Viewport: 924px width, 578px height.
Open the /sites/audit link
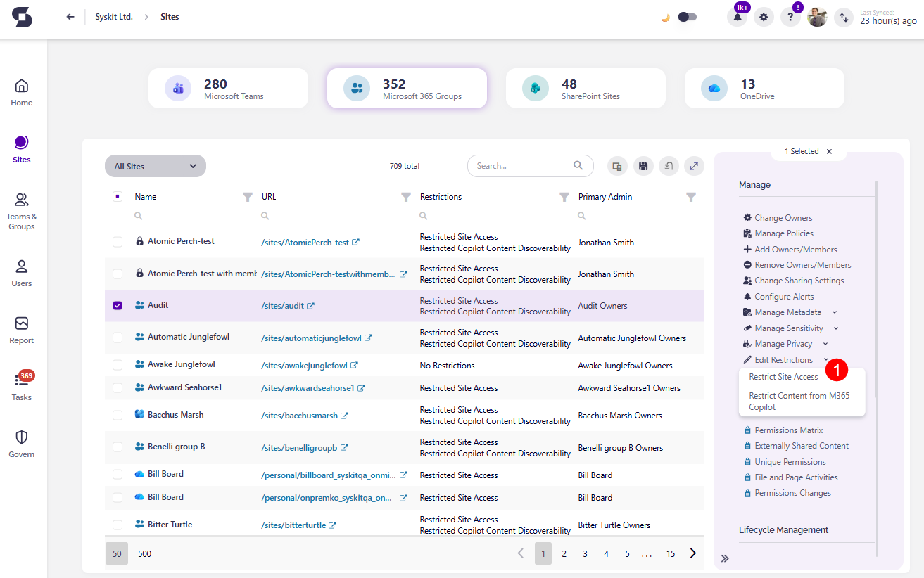pyautogui.click(x=283, y=306)
